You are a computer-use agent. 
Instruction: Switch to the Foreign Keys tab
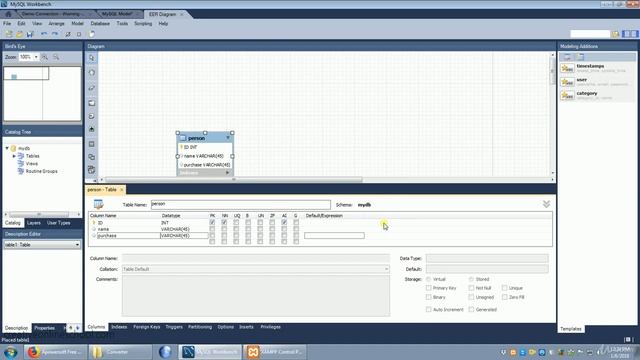click(147, 327)
